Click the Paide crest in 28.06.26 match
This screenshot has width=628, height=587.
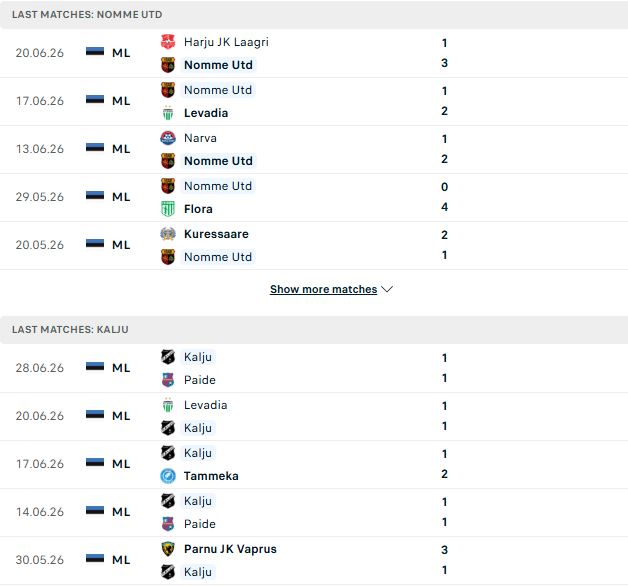click(x=168, y=380)
